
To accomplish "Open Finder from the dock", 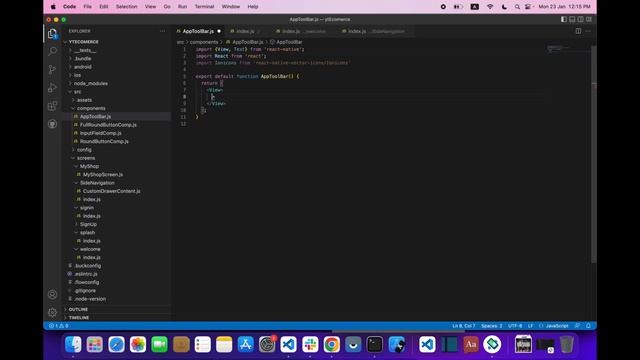I will coord(73,344).
